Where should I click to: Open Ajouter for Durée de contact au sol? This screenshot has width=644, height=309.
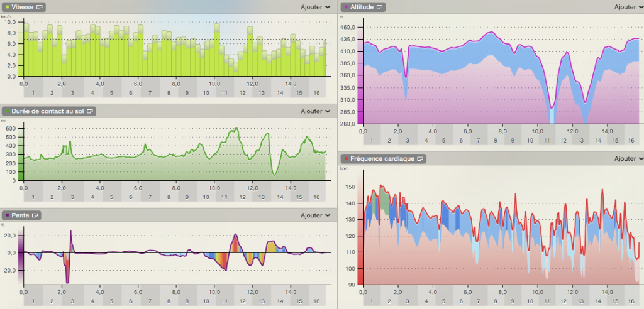316,111
